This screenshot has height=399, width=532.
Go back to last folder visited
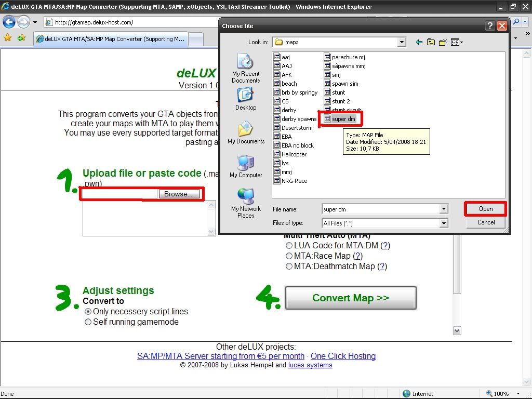coord(419,42)
